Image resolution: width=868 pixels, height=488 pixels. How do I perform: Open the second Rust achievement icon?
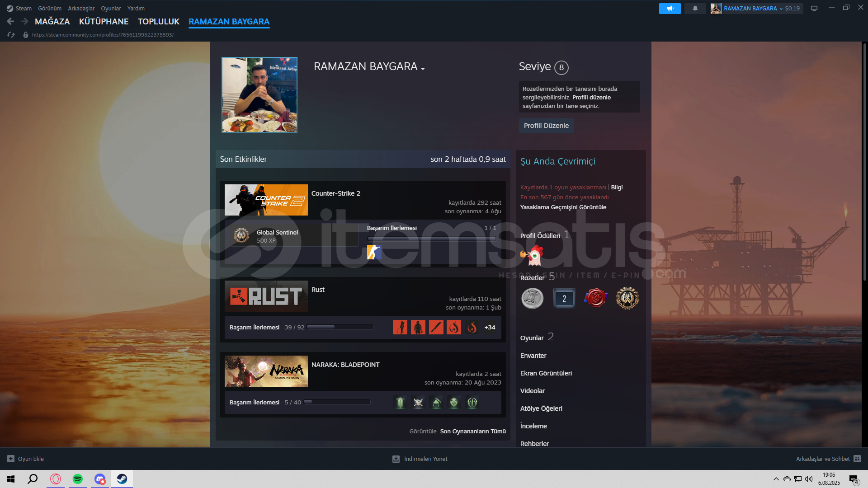click(418, 327)
